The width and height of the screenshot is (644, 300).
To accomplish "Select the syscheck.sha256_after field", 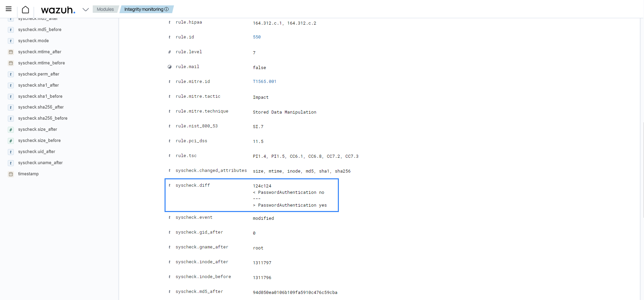I will pyautogui.click(x=41, y=107).
